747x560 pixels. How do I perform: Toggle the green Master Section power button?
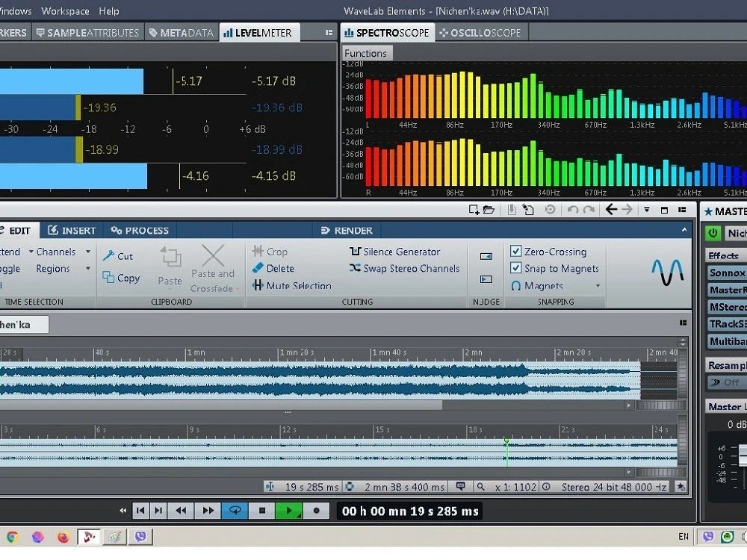pyautogui.click(x=712, y=233)
